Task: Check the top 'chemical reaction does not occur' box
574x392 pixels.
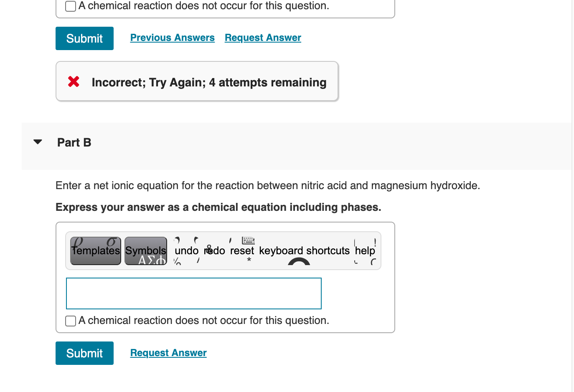Action: point(70,6)
